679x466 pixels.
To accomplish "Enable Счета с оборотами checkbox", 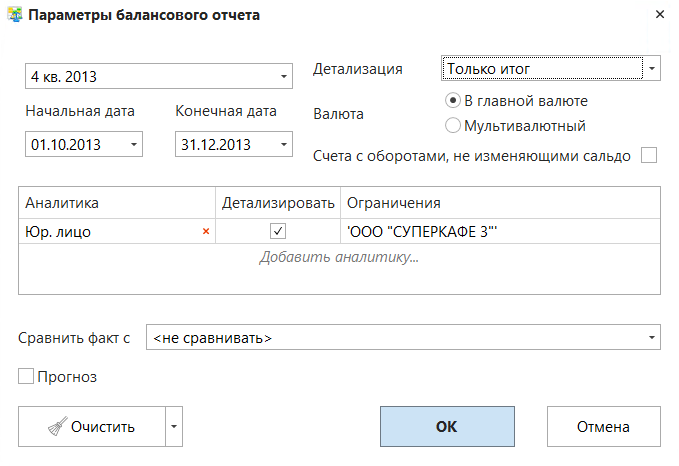I will pyautogui.click(x=649, y=155).
